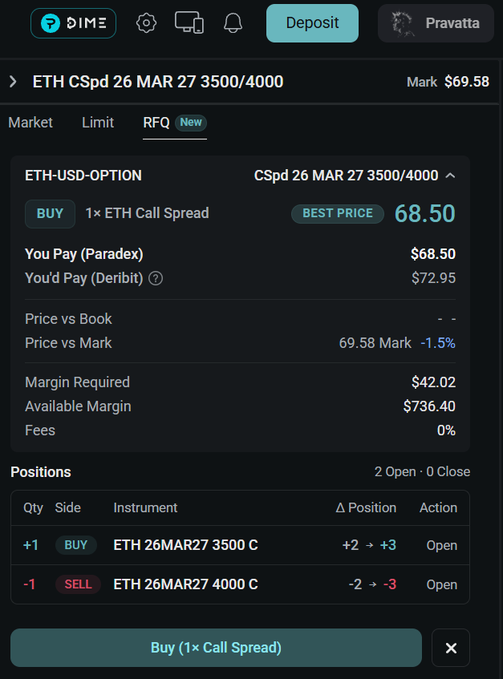The width and height of the screenshot is (503, 679).
Task: Click the Deribit help question-mark icon
Action: point(156,278)
